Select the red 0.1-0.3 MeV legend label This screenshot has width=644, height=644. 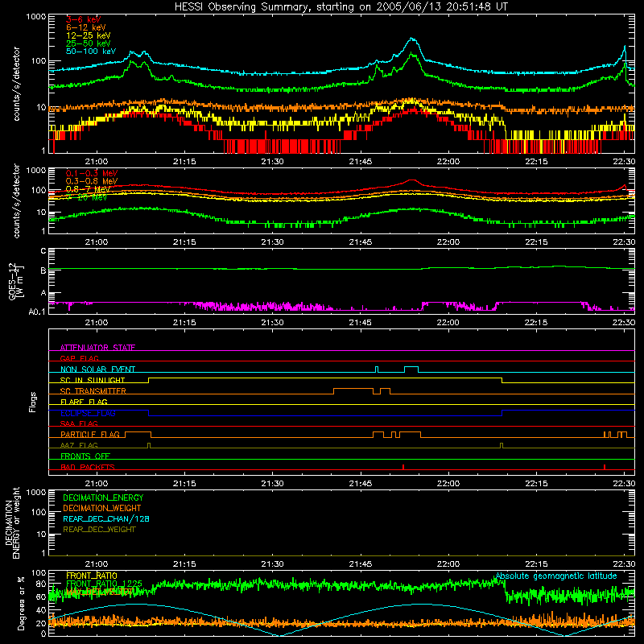click(91, 173)
